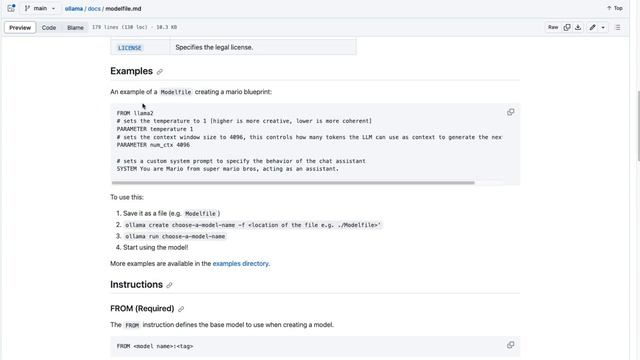Switch to the Code tab

tap(49, 27)
